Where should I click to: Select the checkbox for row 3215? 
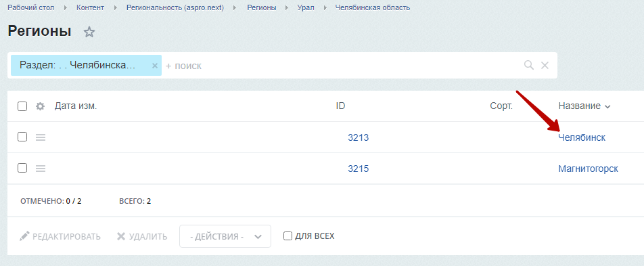22,168
